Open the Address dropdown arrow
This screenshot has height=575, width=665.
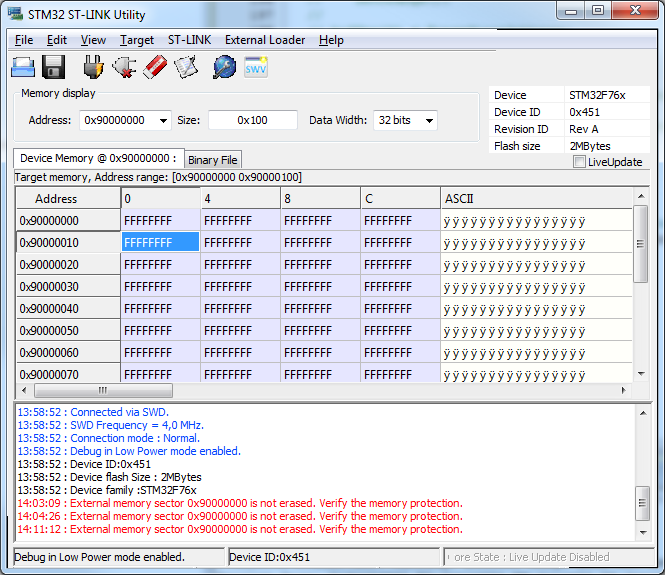point(163,121)
